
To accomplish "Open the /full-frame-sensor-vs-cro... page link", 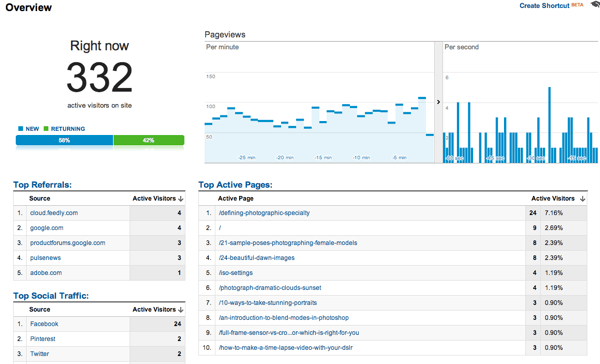I will [289, 332].
